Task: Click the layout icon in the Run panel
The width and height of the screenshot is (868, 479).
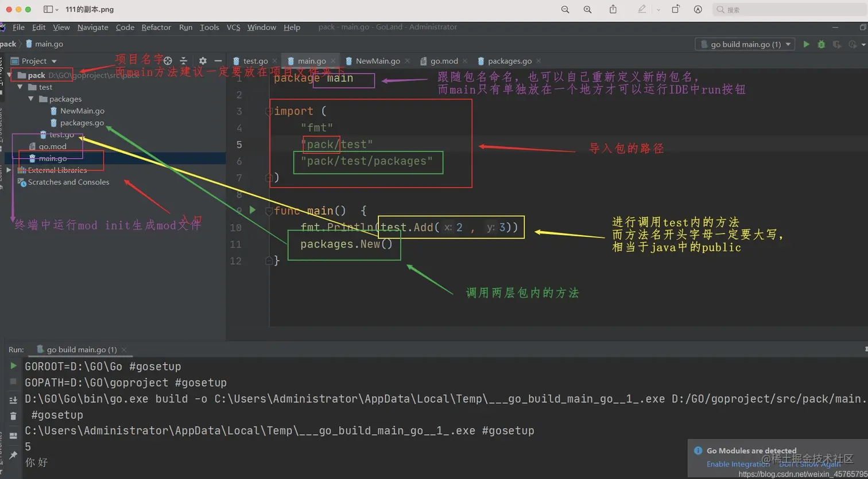Action: click(x=13, y=437)
